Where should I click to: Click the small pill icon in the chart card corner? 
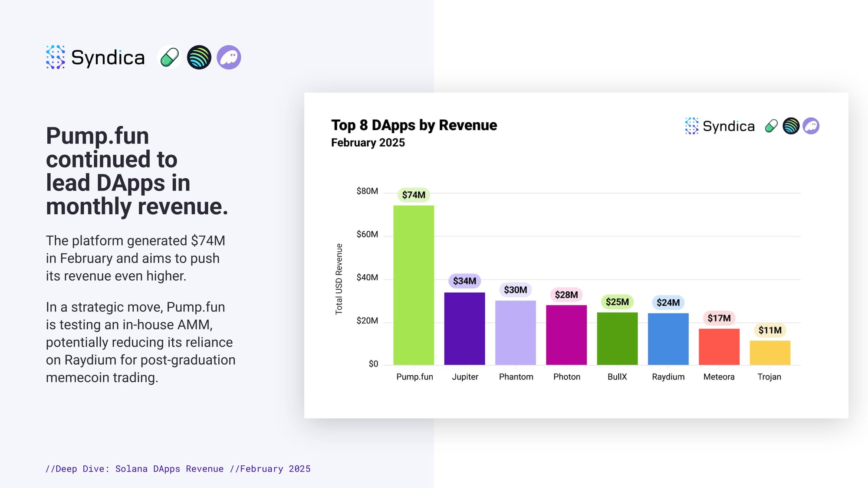(771, 126)
